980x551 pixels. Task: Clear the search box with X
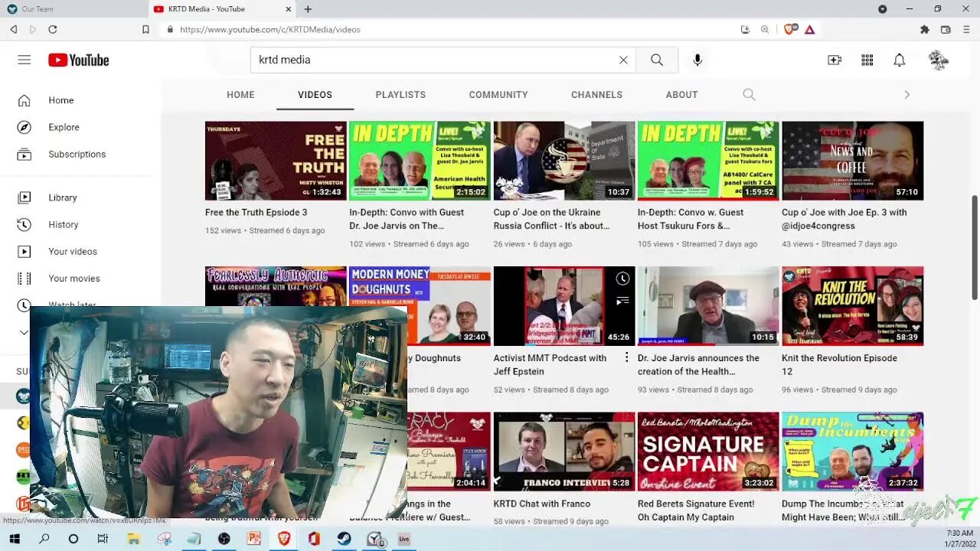(623, 60)
